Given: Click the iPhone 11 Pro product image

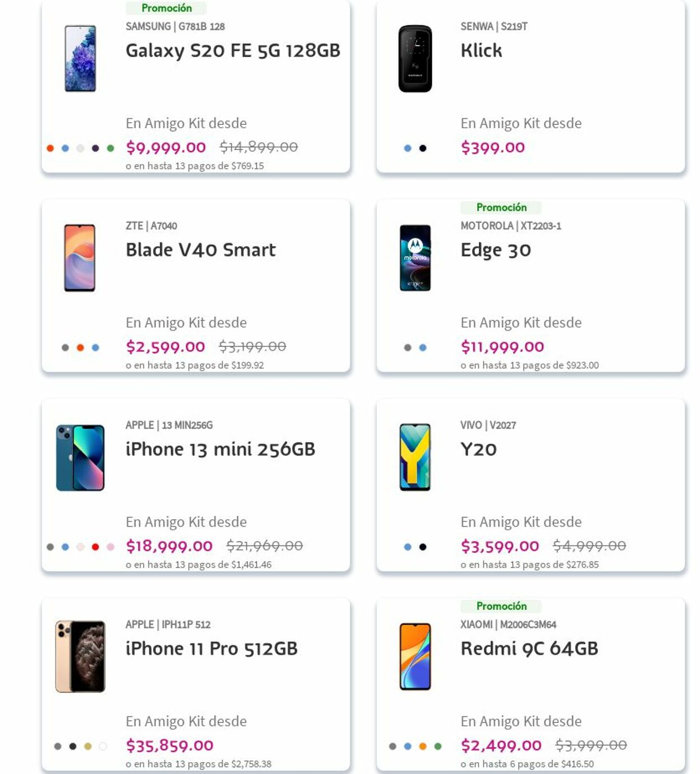Looking at the screenshot, I should tap(80, 656).
